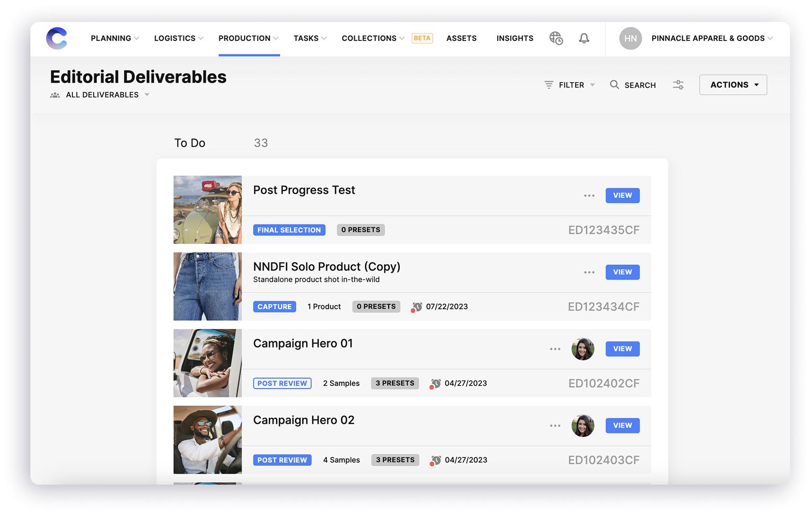Open the Actions dropdown button
Image resolution: width=812 pixels, height=515 pixels.
tap(733, 85)
